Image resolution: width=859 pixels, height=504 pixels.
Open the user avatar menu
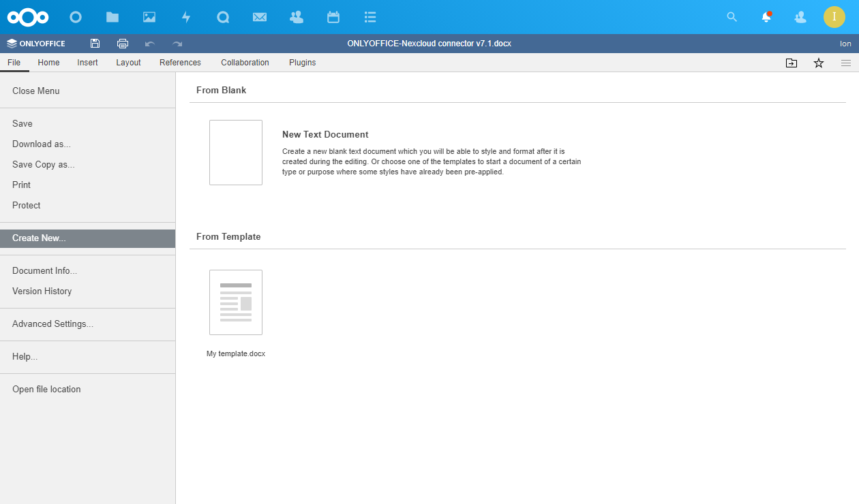pyautogui.click(x=834, y=17)
